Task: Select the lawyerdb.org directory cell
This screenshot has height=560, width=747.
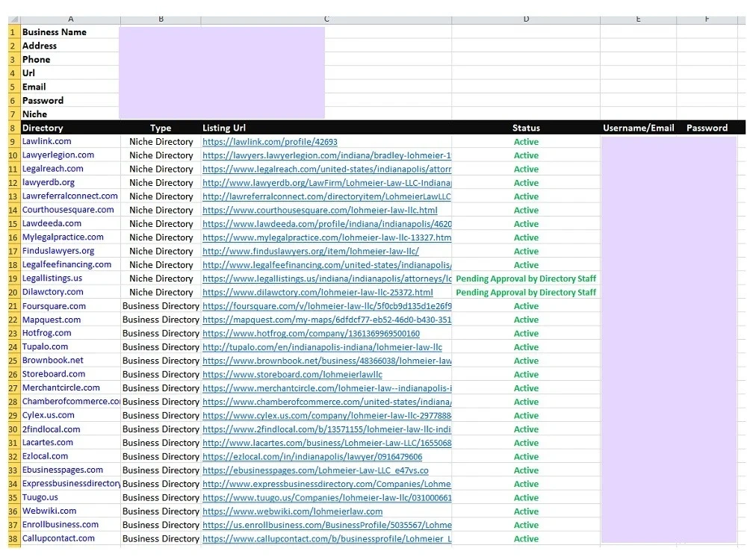Action: (x=70, y=183)
